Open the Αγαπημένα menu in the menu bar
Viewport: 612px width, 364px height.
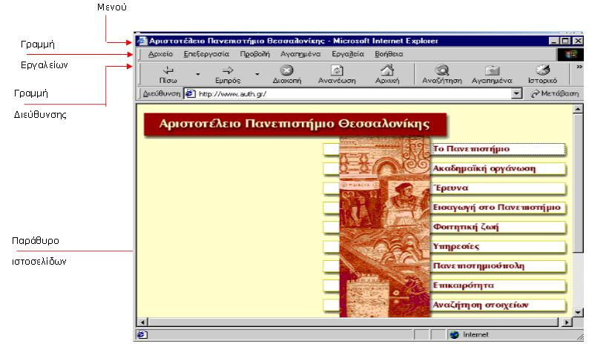point(300,54)
